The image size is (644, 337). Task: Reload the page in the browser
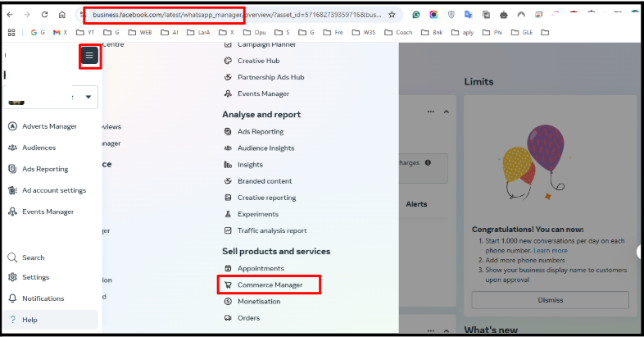point(43,15)
